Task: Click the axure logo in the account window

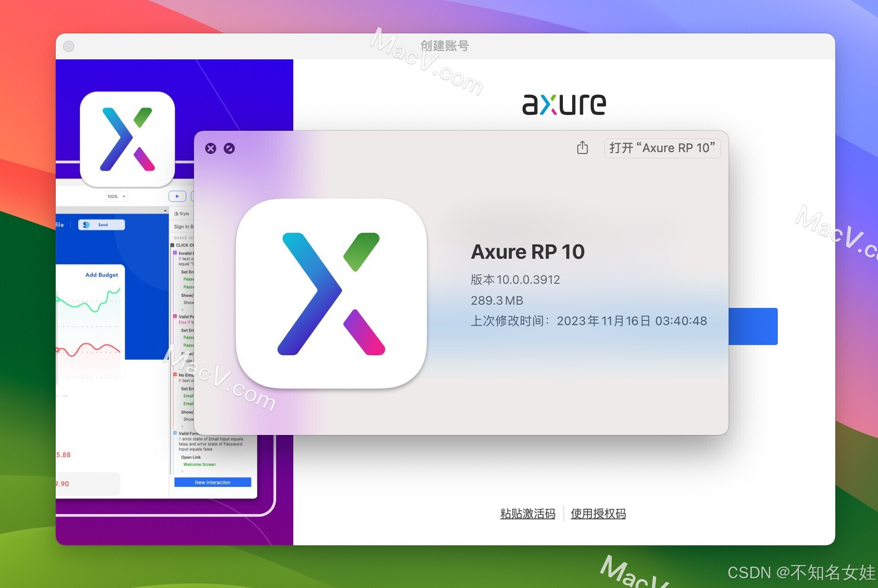Action: click(x=564, y=104)
